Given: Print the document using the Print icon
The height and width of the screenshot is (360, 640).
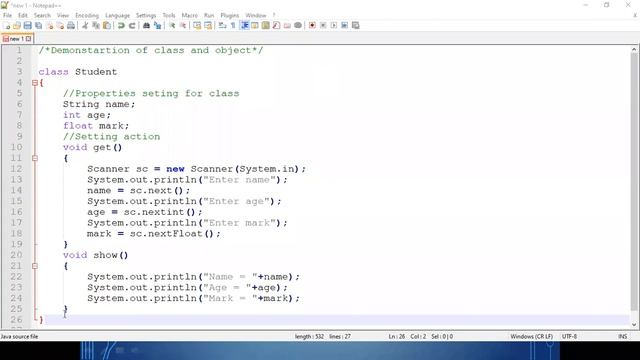Looking at the screenshot, I should coord(71,25).
